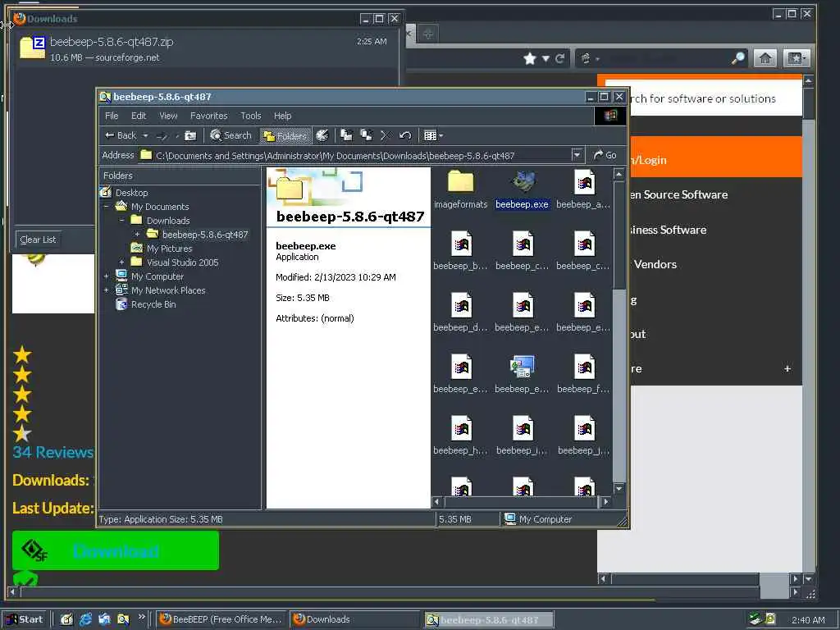Viewport: 840px width, 630px height.
Task: Select the beebeep_d… file
Action: [x=460, y=313]
